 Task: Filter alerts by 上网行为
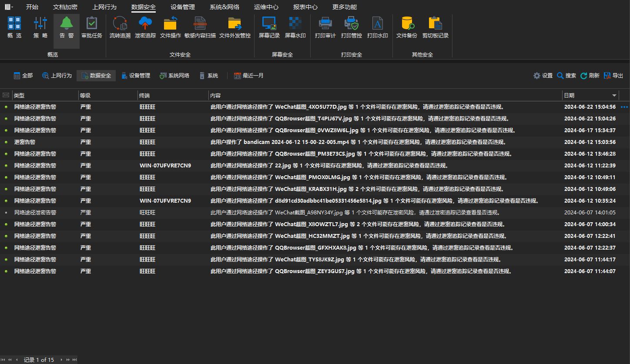click(x=57, y=76)
